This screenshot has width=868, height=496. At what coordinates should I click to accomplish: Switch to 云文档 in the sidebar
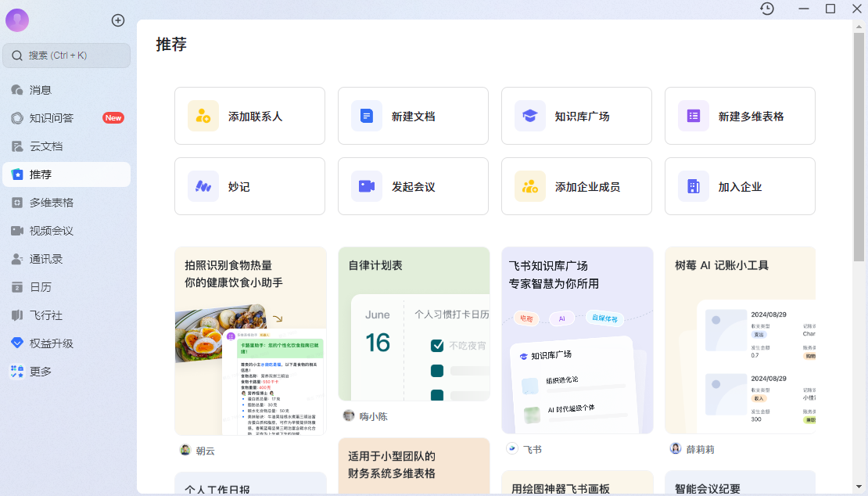46,146
